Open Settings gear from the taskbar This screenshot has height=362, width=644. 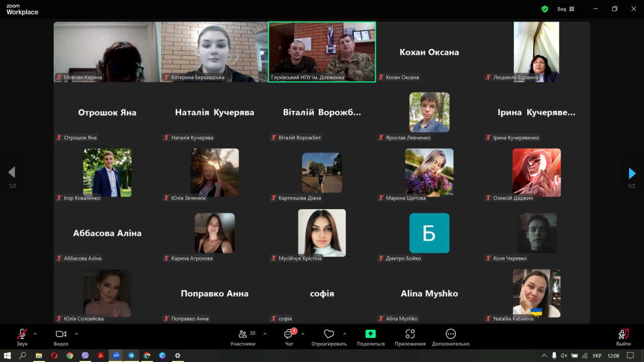178,355
